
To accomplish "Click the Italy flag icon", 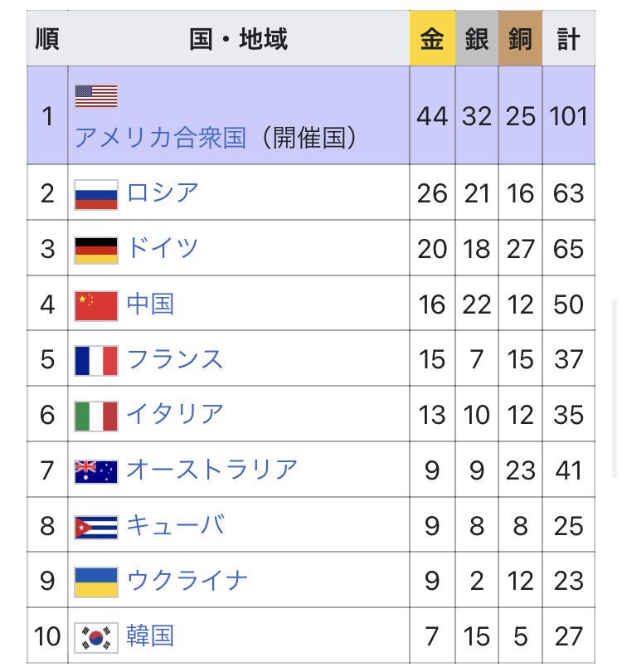I will coord(96,416).
